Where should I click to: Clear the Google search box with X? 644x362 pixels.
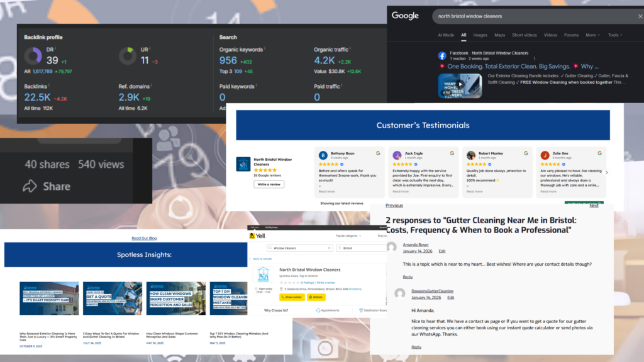[640, 16]
